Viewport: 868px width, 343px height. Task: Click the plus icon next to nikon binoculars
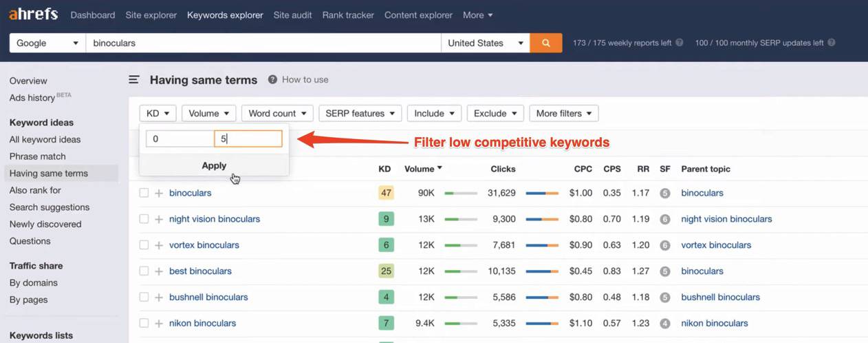159,323
